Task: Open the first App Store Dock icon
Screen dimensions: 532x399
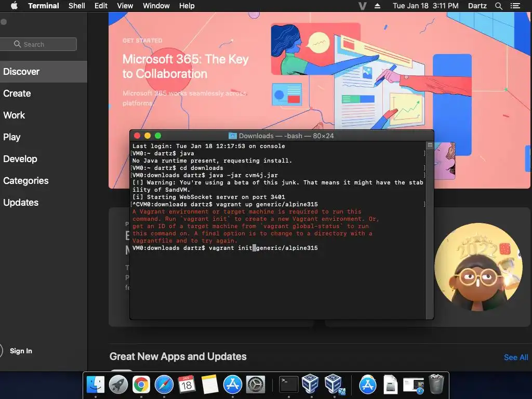Action: (x=233, y=385)
